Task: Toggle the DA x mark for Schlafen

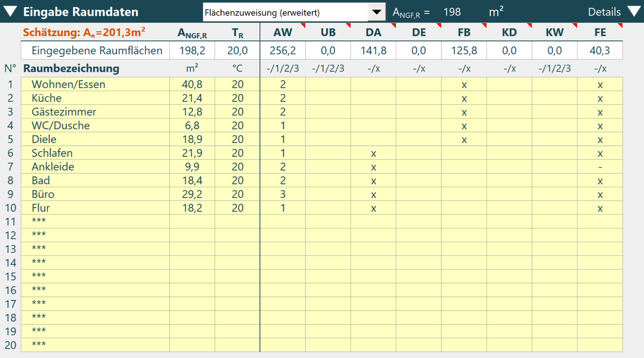Action: pos(374,153)
